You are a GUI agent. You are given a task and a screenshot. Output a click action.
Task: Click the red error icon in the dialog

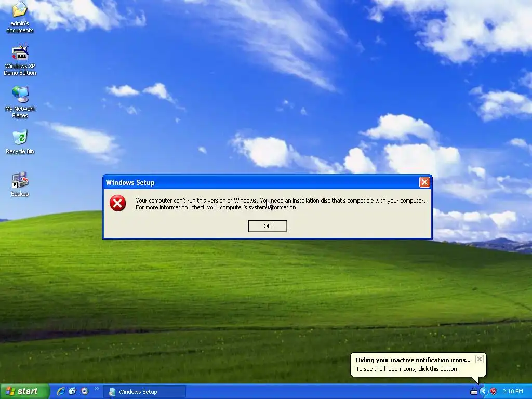pyautogui.click(x=118, y=203)
